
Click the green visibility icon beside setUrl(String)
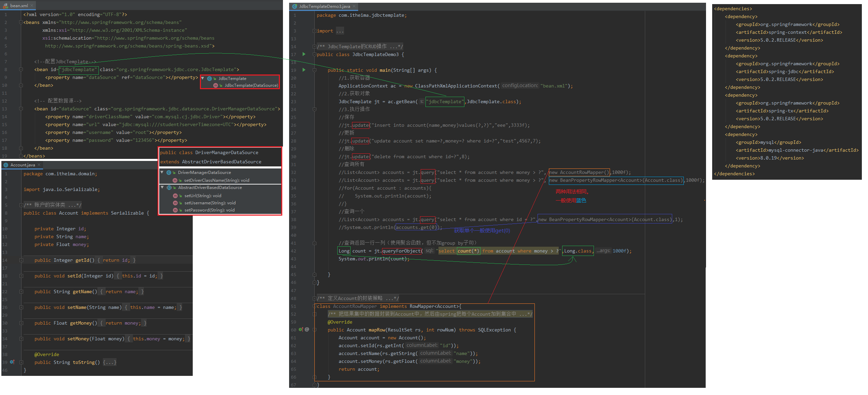[x=180, y=196]
